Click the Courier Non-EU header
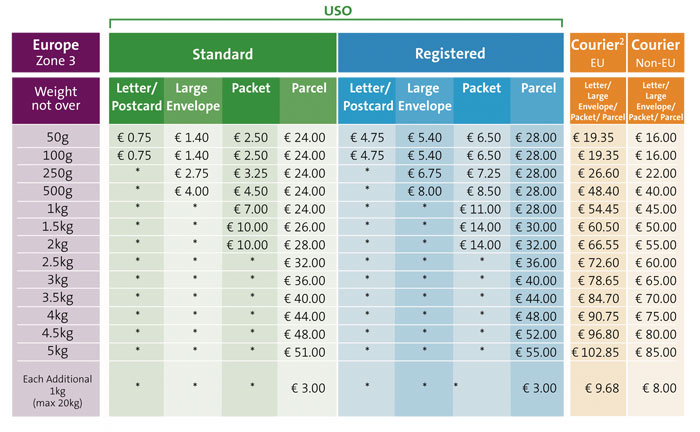Image resolution: width=700 pixels, height=432 pixels. (x=655, y=53)
